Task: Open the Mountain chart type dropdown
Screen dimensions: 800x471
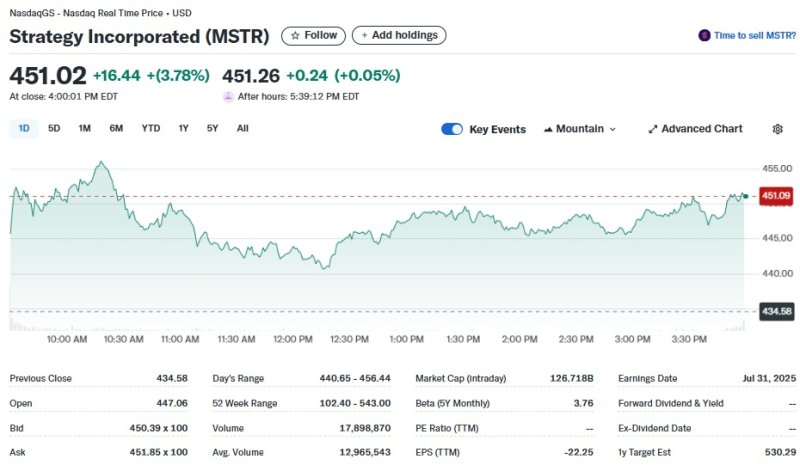Action: pyautogui.click(x=580, y=129)
